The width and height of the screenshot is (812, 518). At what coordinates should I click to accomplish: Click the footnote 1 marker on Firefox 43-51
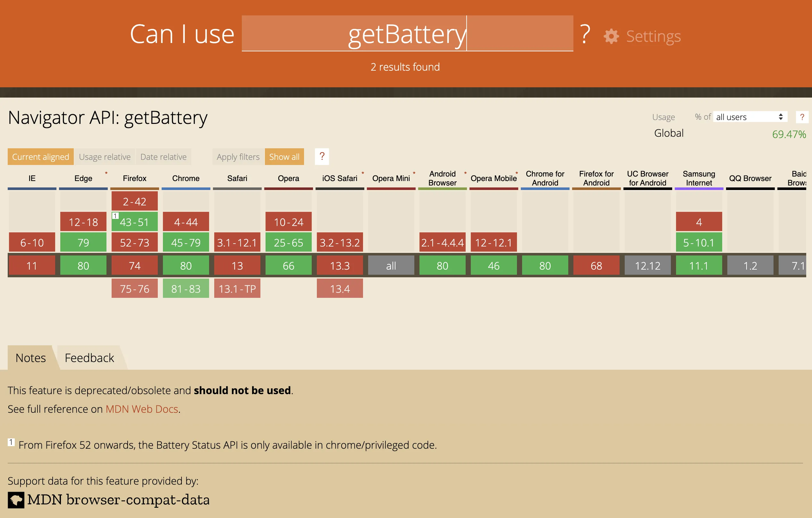(x=115, y=216)
